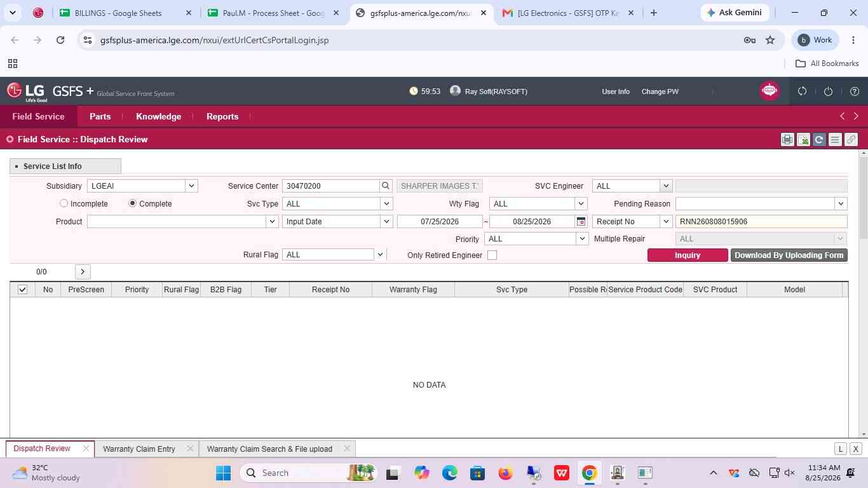
Task: Select the Incomplete radio button
Action: click(64, 203)
